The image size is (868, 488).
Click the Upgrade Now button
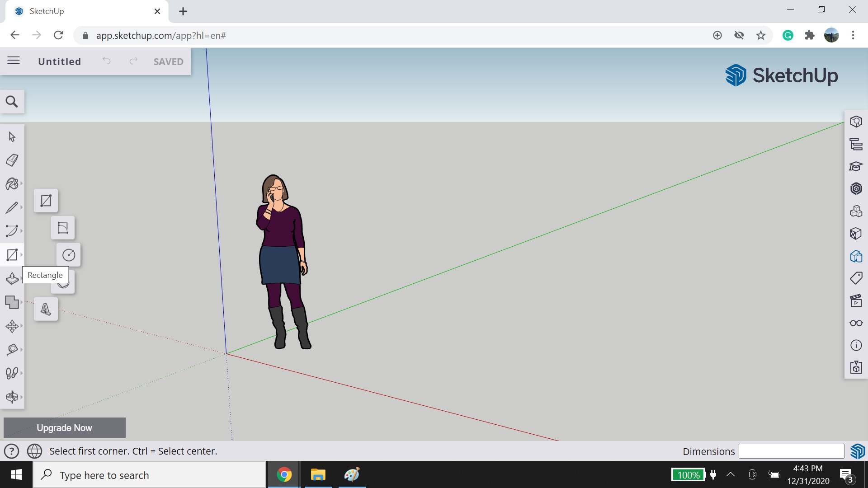pyautogui.click(x=64, y=427)
